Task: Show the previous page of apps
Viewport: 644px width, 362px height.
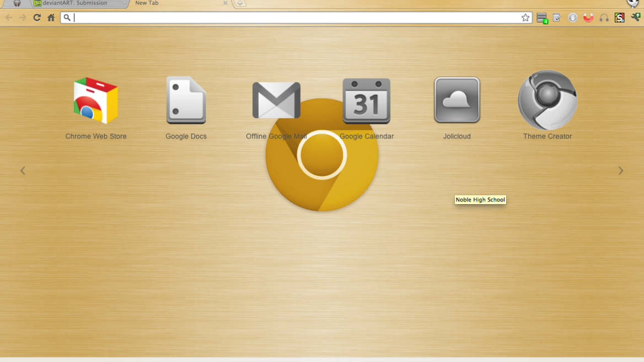Action: tap(23, 171)
